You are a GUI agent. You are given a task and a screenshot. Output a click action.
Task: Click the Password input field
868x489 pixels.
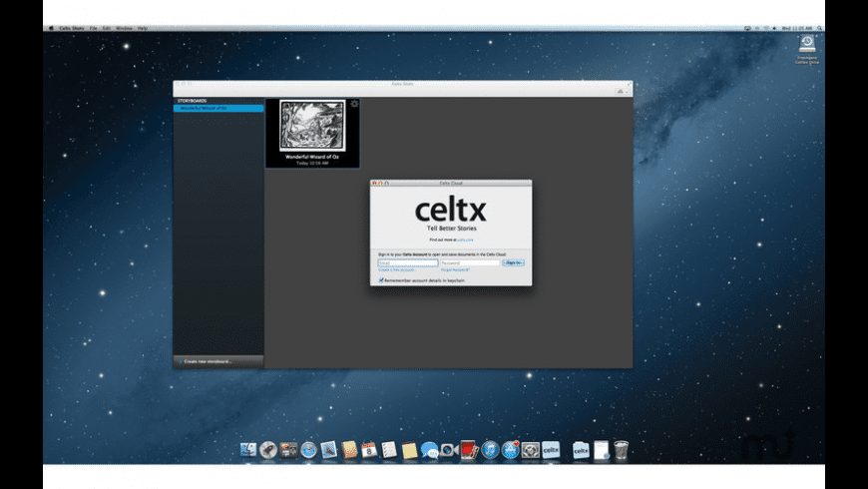coord(470,263)
